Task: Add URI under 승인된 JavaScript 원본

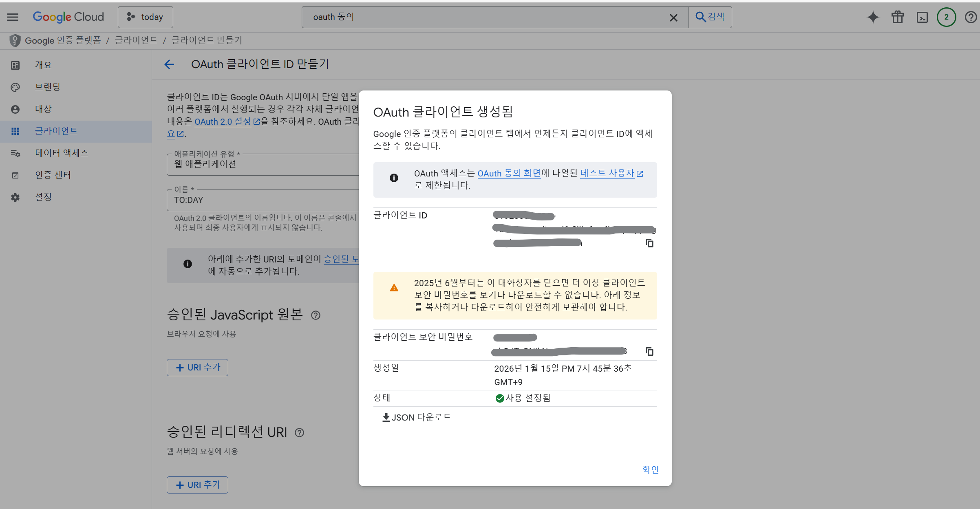Action: point(197,368)
